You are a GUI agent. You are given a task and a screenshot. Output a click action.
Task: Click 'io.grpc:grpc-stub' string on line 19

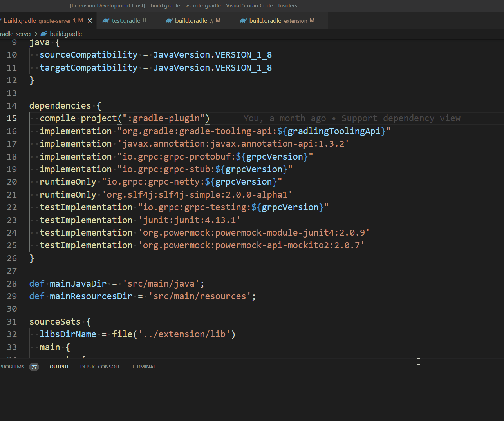[x=166, y=169]
